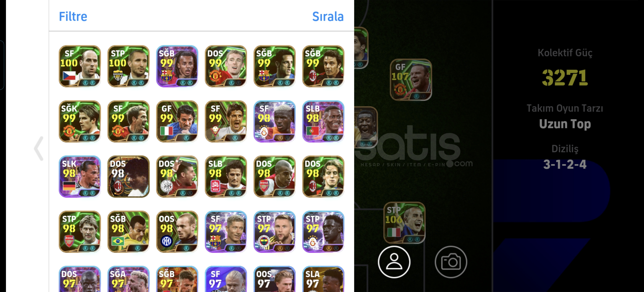The height and width of the screenshot is (292, 644).
Task: Choose the OOS 98 Inter card
Action: [x=177, y=232]
